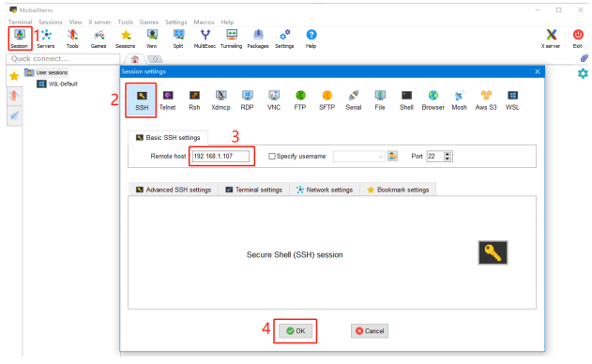Choose the FTP session type
Viewport: 592px width, 364px height.
(x=300, y=100)
